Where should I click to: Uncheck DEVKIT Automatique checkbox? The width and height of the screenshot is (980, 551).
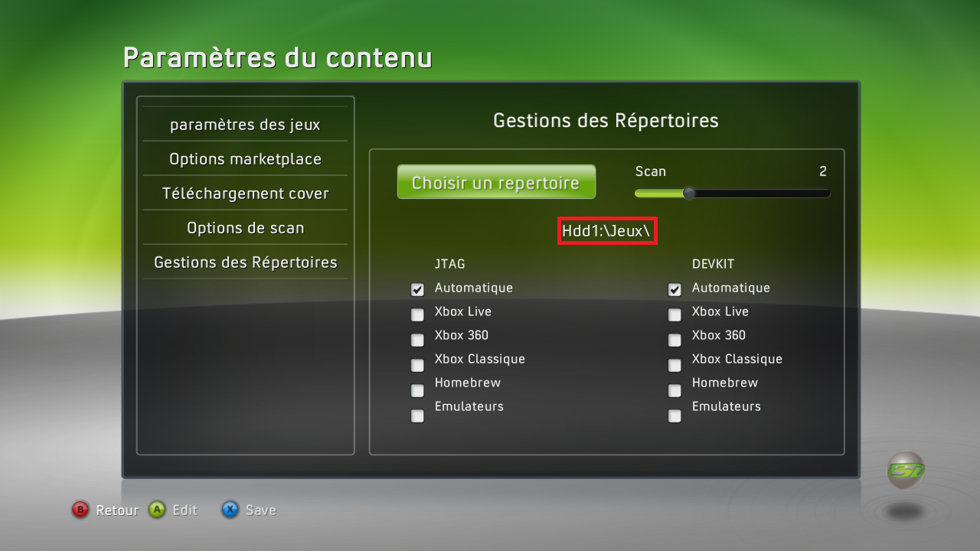tap(675, 290)
